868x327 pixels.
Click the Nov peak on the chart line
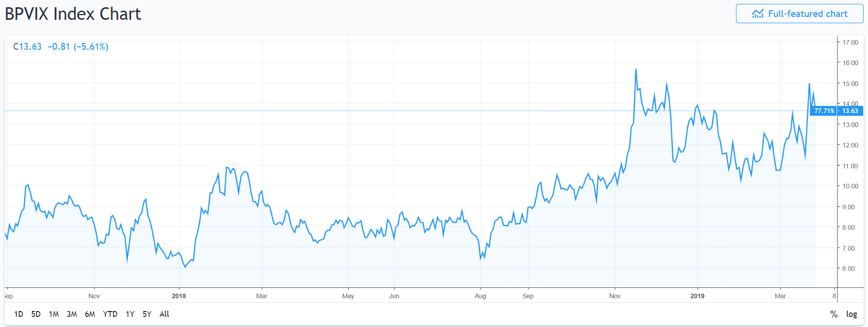[x=636, y=70]
